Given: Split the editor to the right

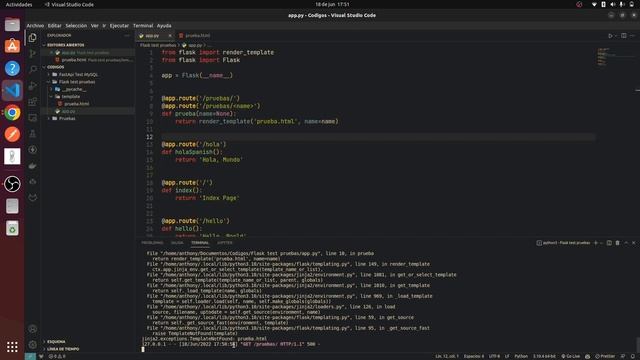Looking at the screenshot, I should pos(624,36).
